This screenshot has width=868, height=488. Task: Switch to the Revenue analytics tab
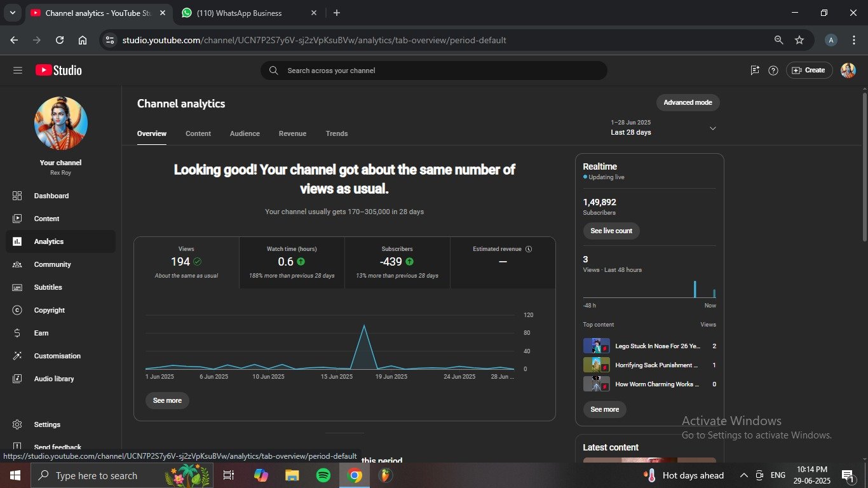point(292,133)
